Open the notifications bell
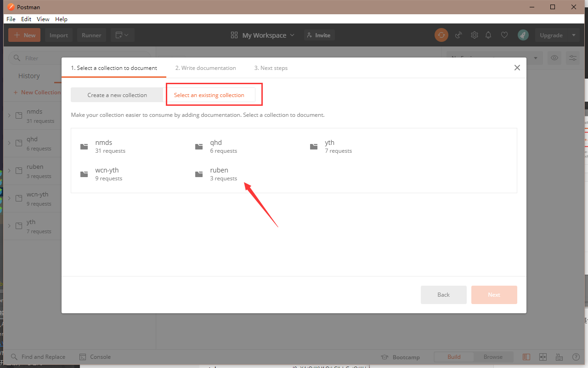The height and width of the screenshot is (368, 588). (489, 35)
